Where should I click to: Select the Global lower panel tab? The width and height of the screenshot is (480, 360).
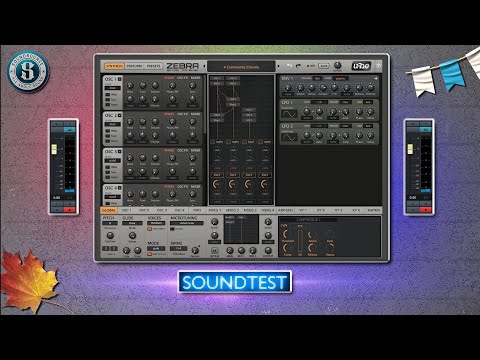(109, 211)
